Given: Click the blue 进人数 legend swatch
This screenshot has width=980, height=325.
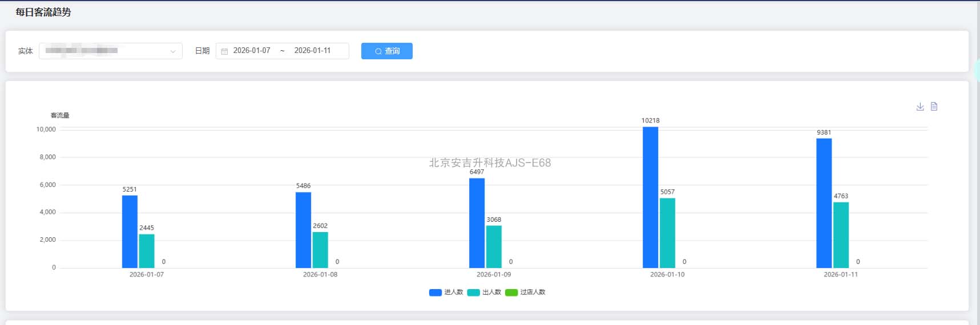Looking at the screenshot, I should [x=435, y=292].
